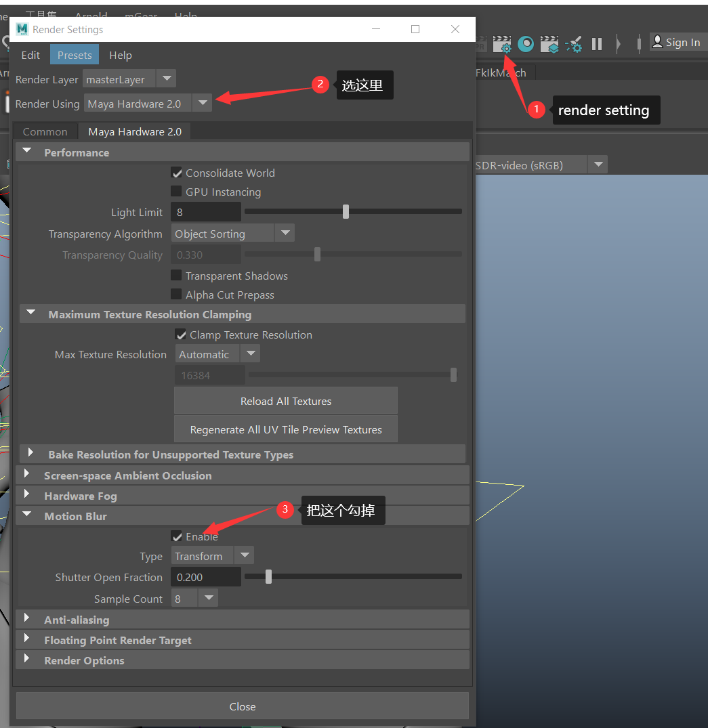The height and width of the screenshot is (728, 708).
Task: Expand Screen-space Ambient Occlusion section
Action: pos(26,473)
